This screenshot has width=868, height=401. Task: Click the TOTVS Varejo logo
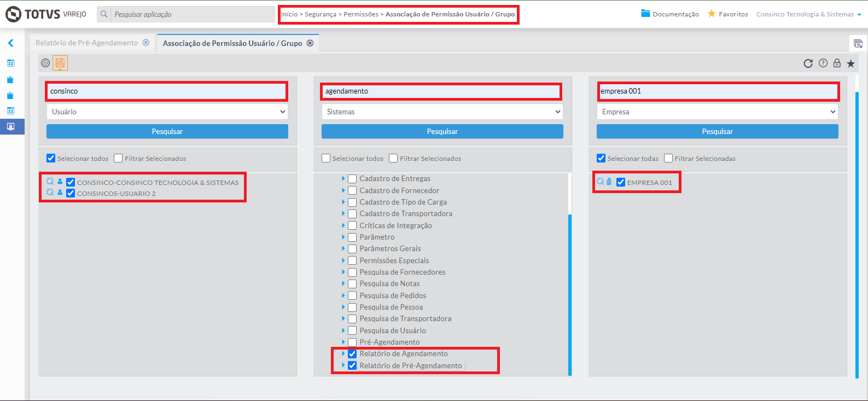coord(46,14)
